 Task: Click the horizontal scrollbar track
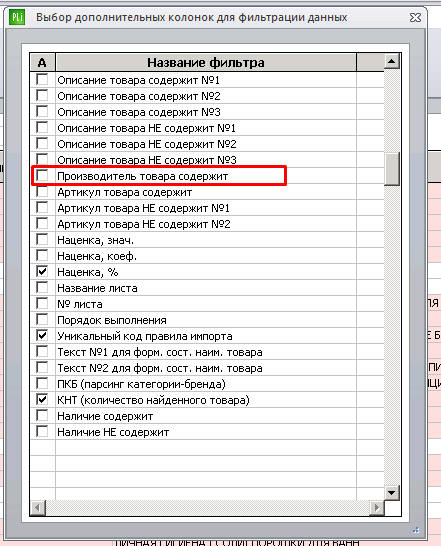click(207, 508)
